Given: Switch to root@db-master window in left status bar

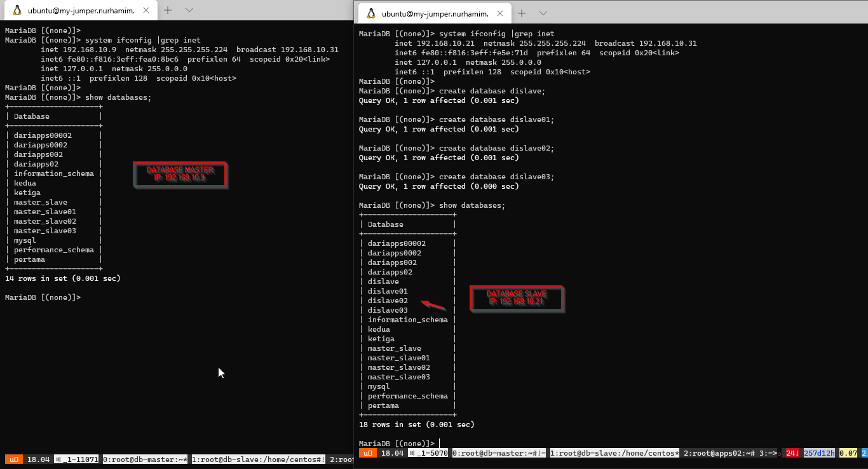Looking at the screenshot, I should pos(145,459).
